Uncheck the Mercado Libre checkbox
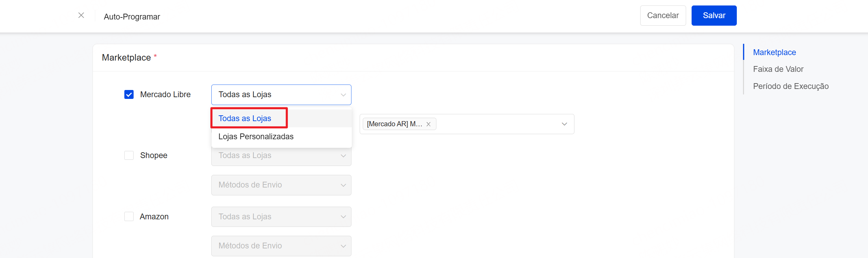868x258 pixels. (129, 94)
